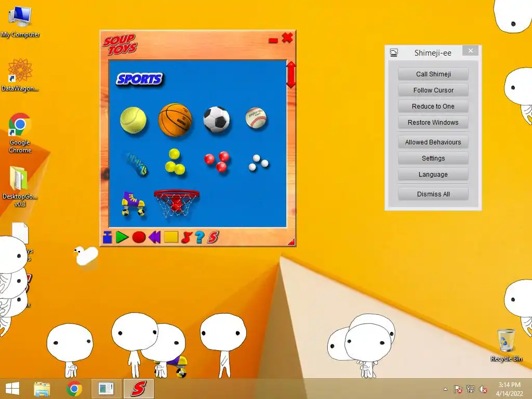Select the DesktopGo v0.3 folder
Image resolution: width=532 pixels, height=399 pixels.
coord(20,187)
